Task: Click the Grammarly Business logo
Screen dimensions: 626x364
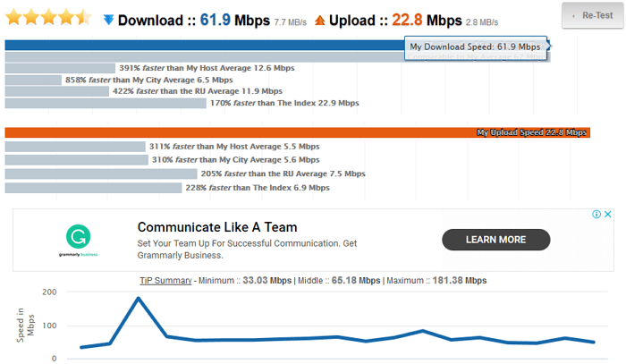Action: [x=79, y=240]
